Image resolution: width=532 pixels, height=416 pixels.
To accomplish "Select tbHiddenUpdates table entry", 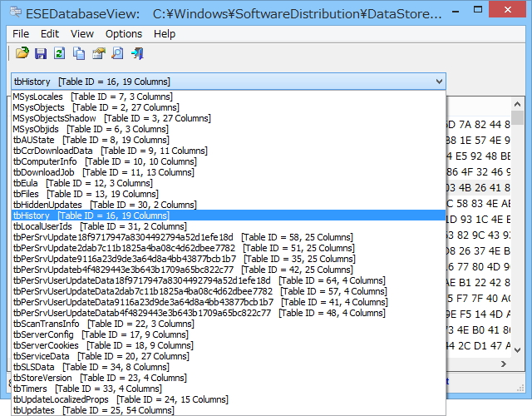I will tap(229, 205).
